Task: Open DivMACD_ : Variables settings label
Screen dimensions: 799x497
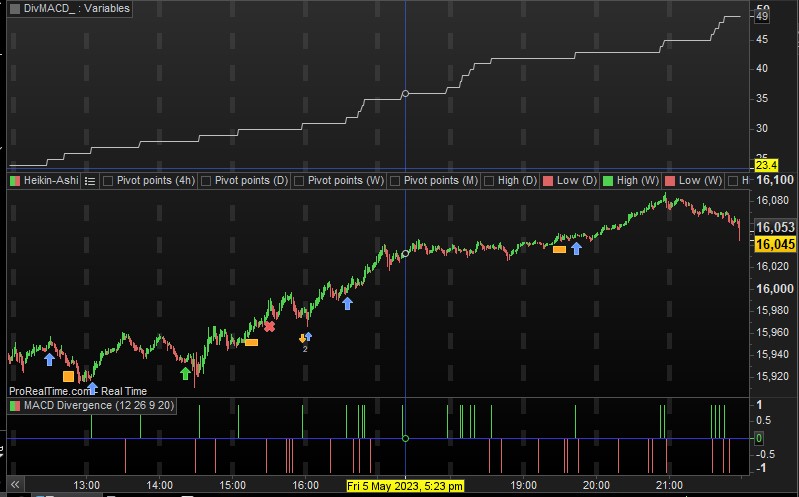Action: click(76, 9)
